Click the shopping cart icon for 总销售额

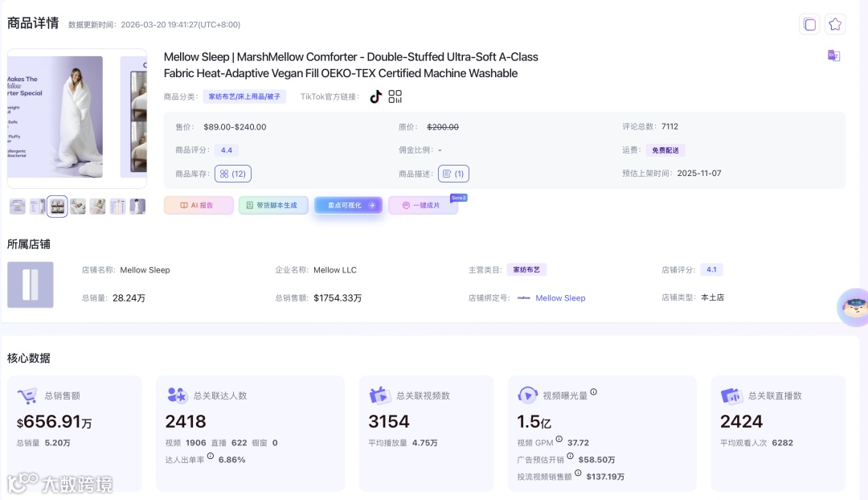27,395
